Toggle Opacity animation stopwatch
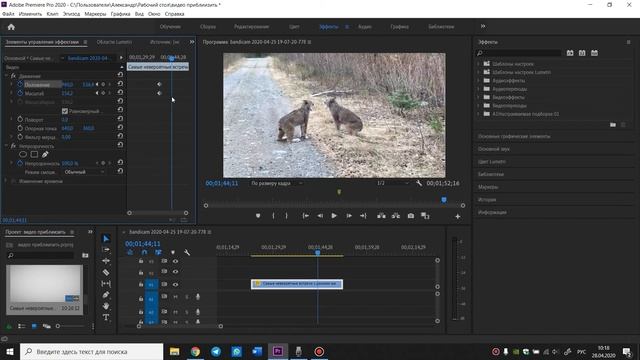This screenshot has height=360, width=640. (x=20, y=163)
